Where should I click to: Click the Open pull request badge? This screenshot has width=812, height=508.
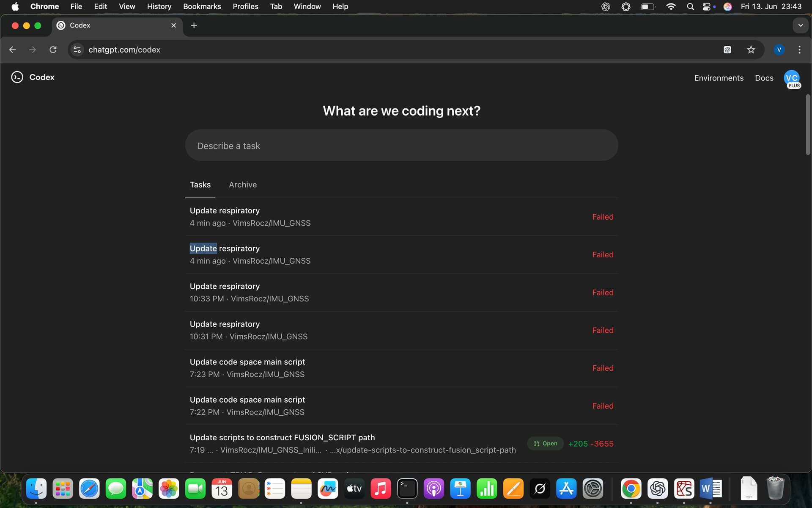[545, 444]
